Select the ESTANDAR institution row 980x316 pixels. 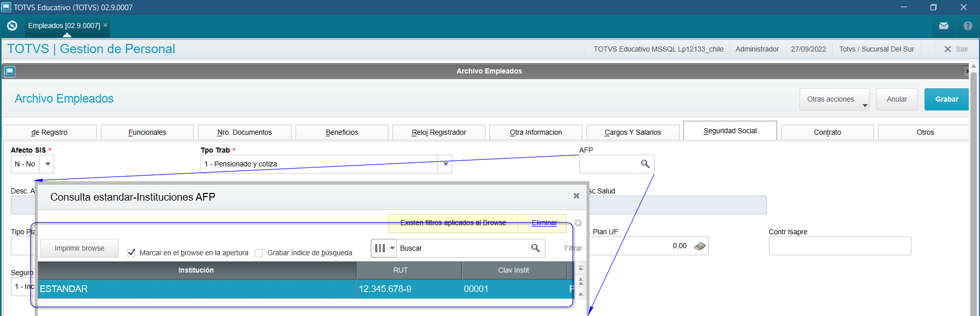point(305,289)
